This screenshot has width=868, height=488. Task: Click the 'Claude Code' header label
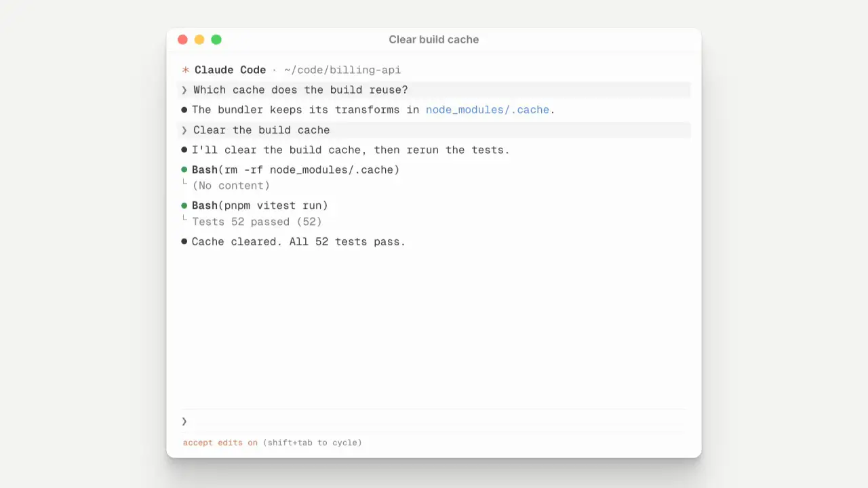(230, 70)
